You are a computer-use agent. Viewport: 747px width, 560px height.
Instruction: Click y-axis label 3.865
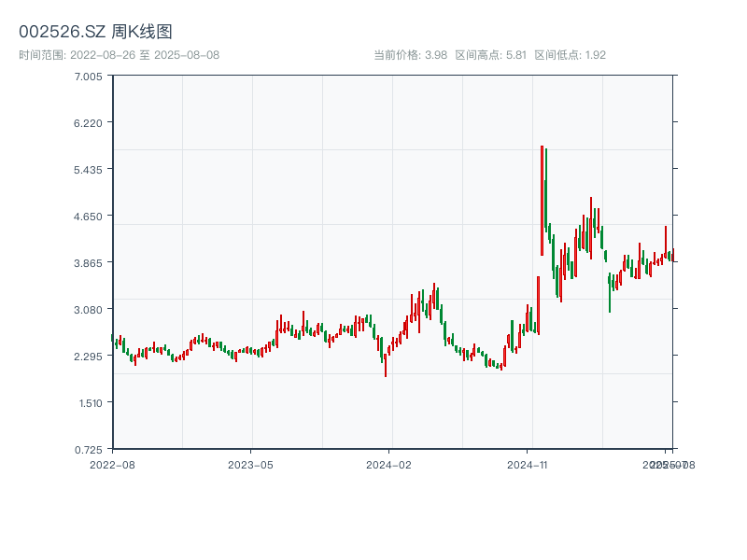pos(88,263)
